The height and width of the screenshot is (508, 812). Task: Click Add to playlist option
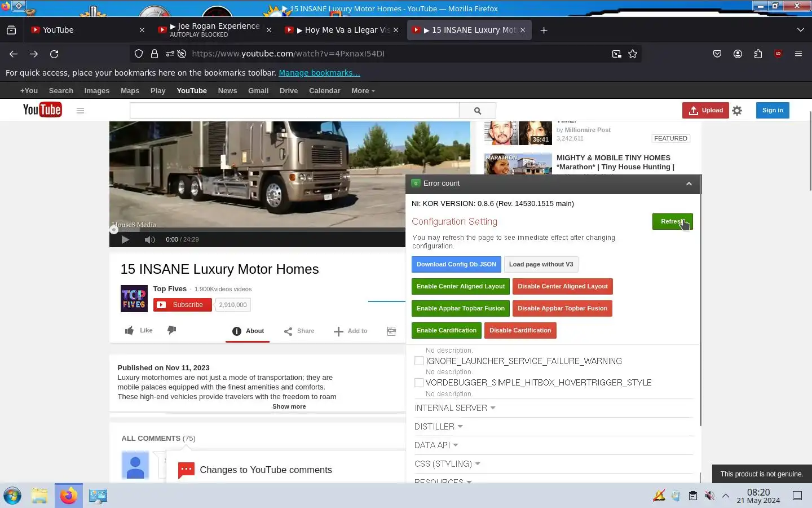pyautogui.click(x=350, y=331)
